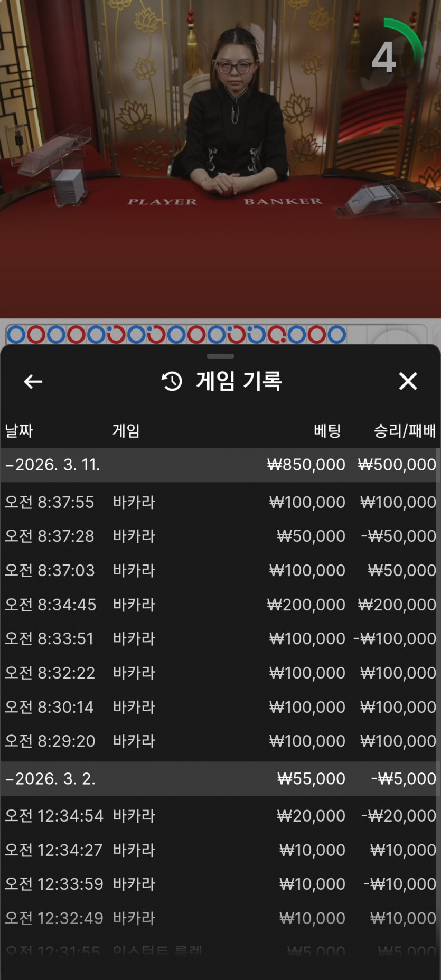441x980 pixels.
Task: Tap the drag handle above the history panel
Action: pos(220,356)
